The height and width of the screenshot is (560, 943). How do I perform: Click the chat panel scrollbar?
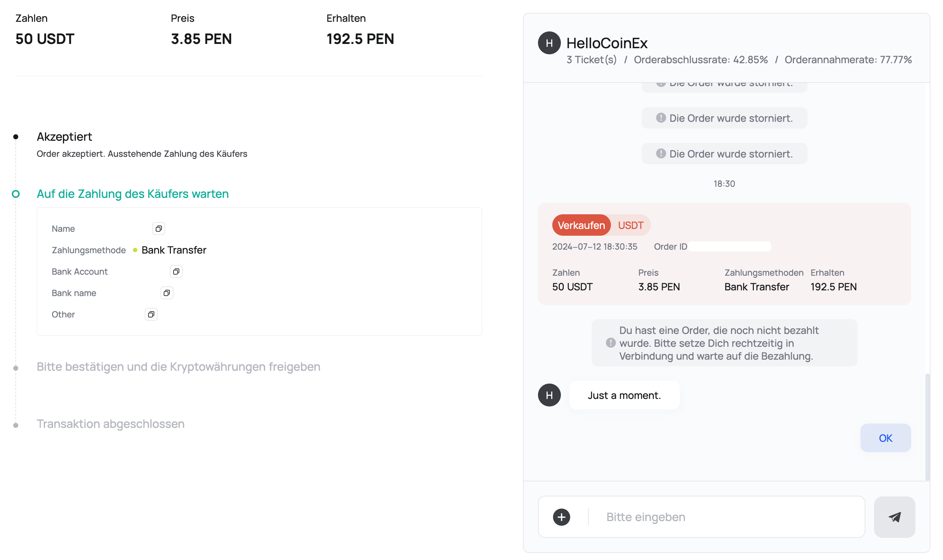point(927,426)
